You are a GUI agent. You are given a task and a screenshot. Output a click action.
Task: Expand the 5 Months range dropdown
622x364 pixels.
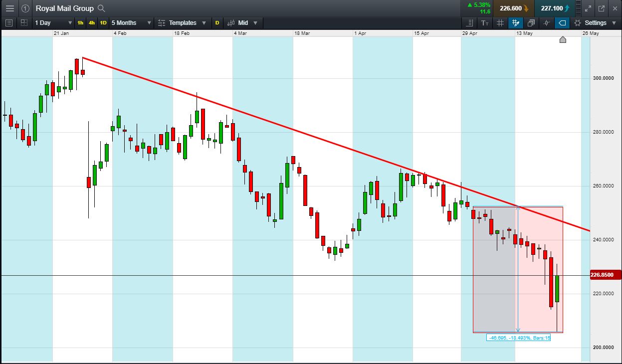[x=131, y=23]
